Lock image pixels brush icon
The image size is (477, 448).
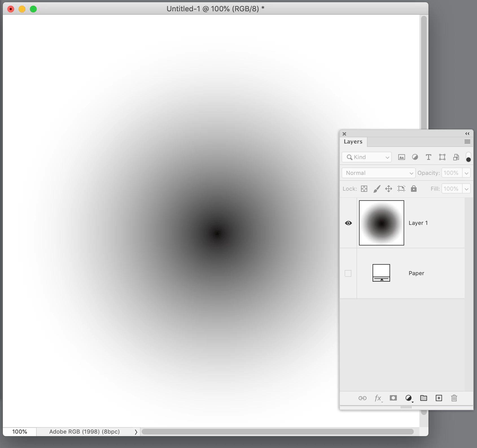point(377,189)
